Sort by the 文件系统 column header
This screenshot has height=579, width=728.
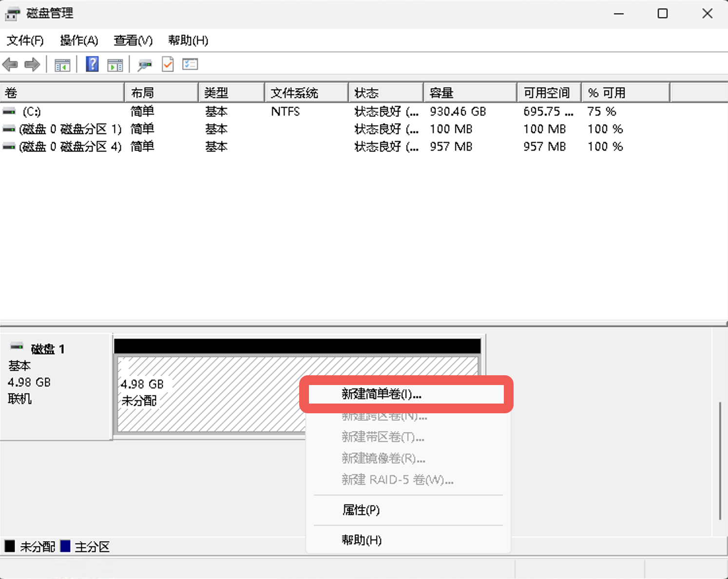(294, 93)
